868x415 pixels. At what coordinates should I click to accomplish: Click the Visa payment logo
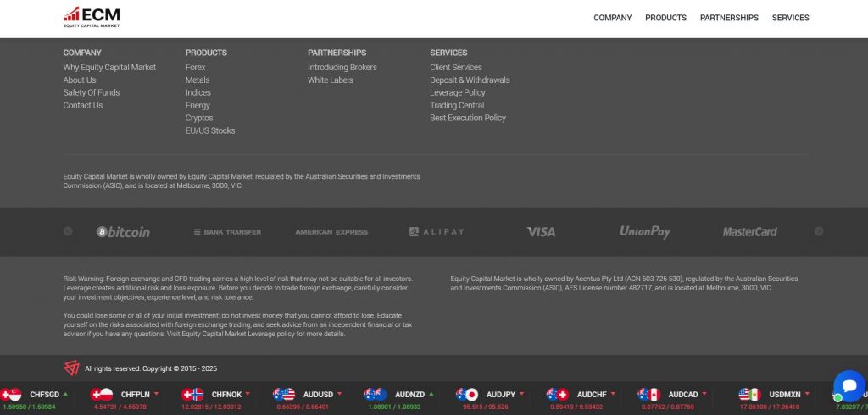tap(540, 231)
